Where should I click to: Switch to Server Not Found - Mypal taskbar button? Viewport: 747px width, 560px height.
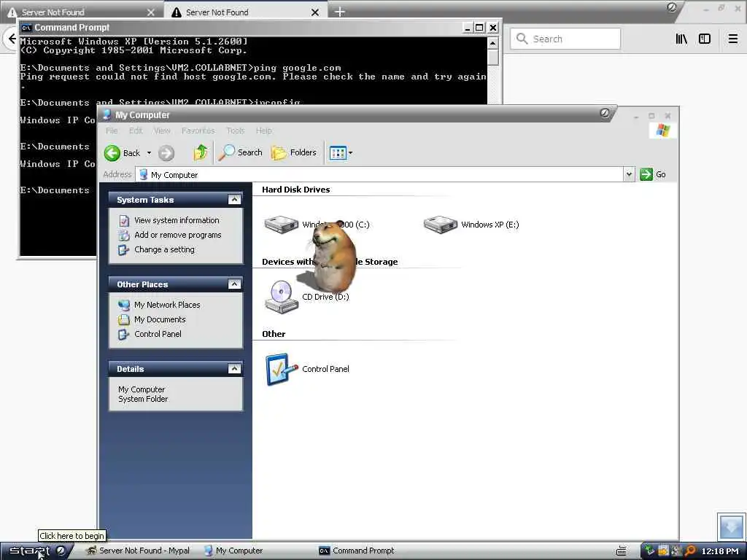tap(138, 551)
